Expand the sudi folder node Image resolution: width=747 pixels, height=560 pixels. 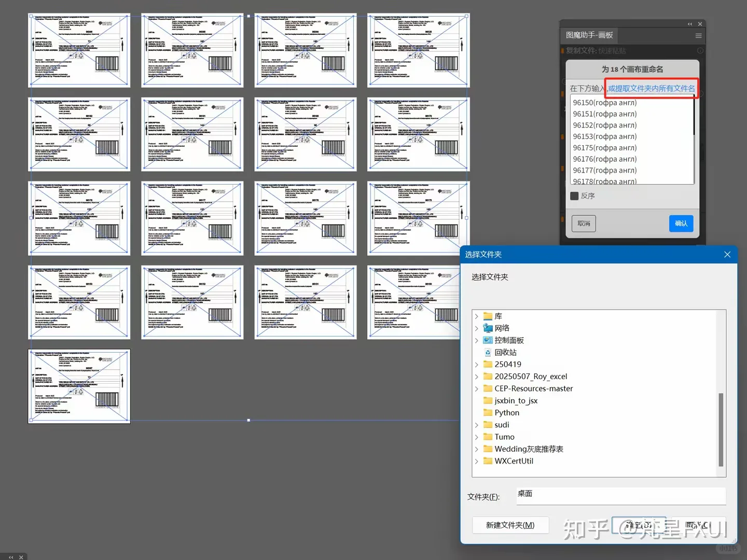click(477, 425)
